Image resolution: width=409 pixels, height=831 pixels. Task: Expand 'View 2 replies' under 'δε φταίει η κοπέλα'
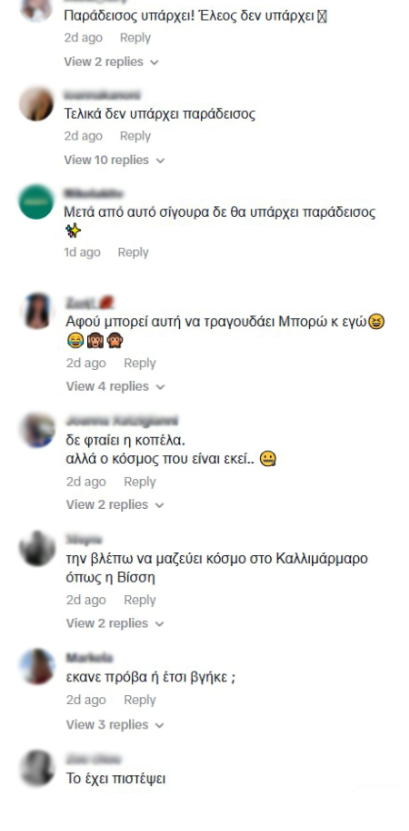click(x=115, y=505)
